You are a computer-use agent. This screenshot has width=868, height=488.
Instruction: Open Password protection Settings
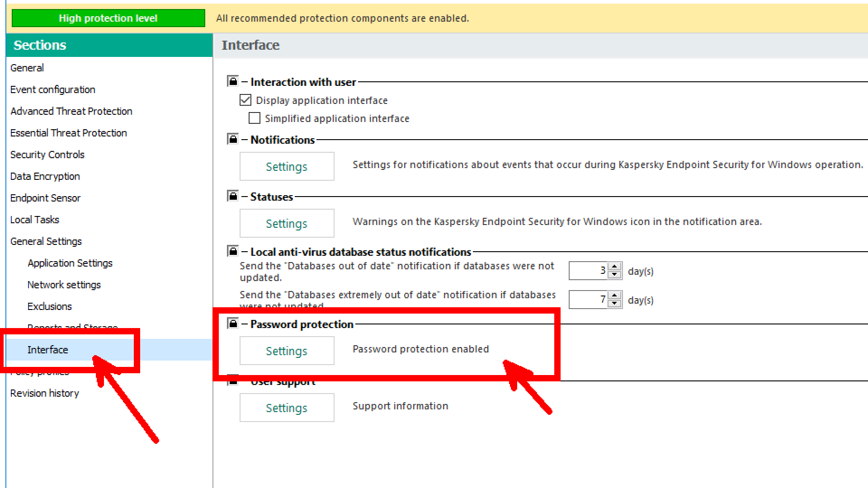[287, 351]
